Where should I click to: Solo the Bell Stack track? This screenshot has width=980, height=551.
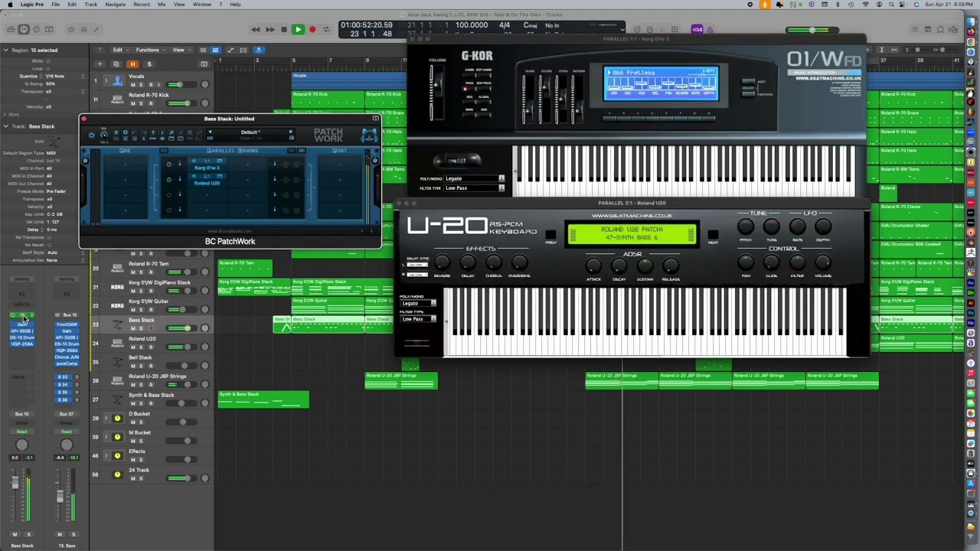141,366
